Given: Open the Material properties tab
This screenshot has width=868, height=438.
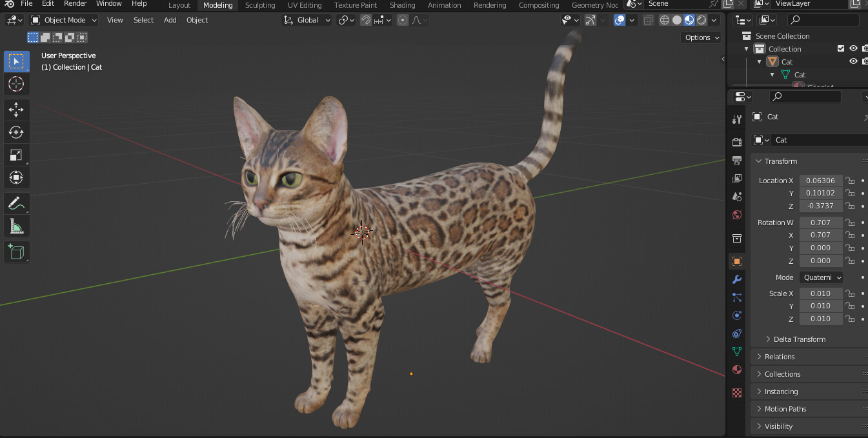Looking at the screenshot, I should click(x=736, y=370).
